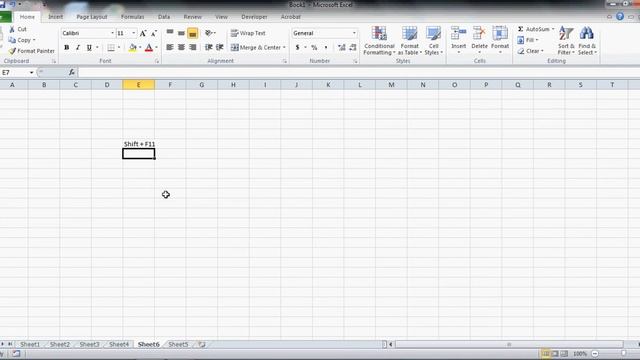Click the horizontal scrollbar track
The image size is (640, 360).
pos(508,344)
